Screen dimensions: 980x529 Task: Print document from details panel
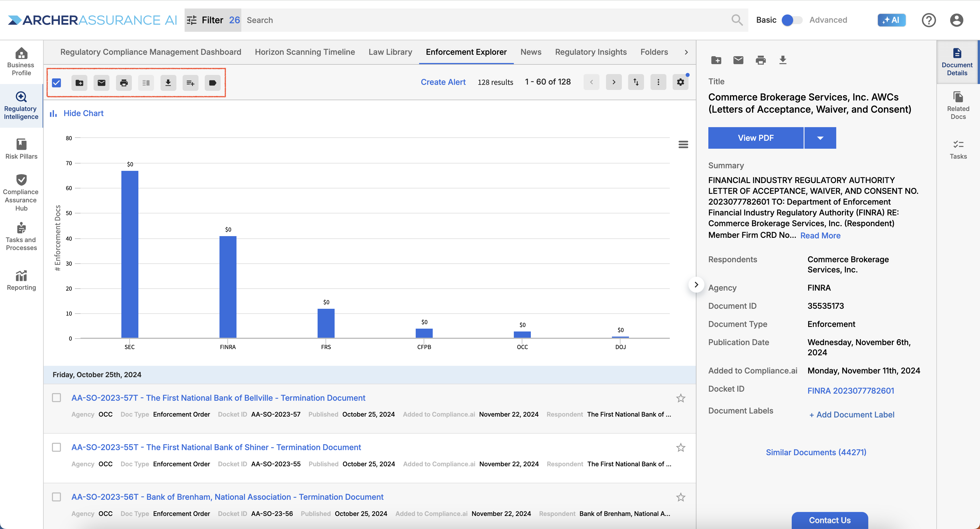[761, 60]
